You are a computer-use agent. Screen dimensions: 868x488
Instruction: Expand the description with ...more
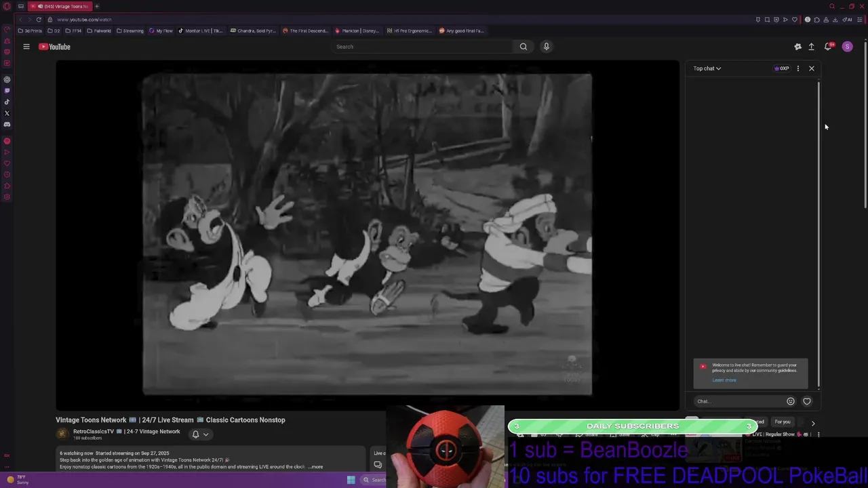pyautogui.click(x=316, y=467)
